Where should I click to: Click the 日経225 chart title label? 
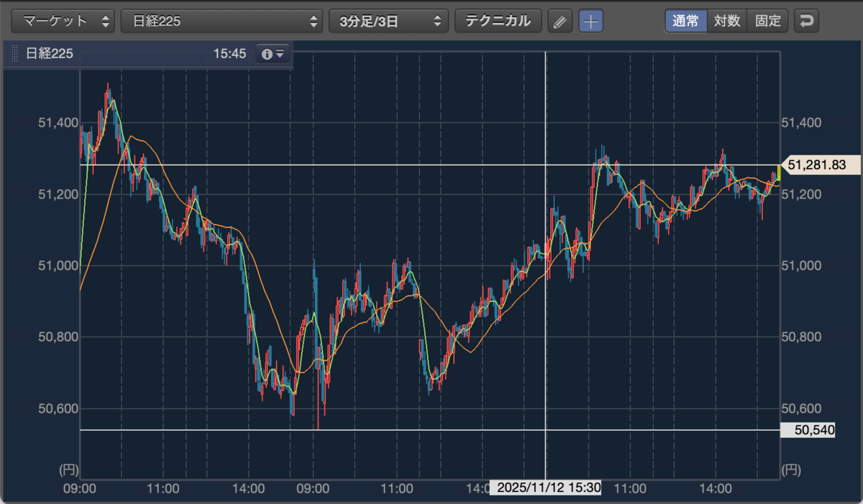click(x=49, y=54)
